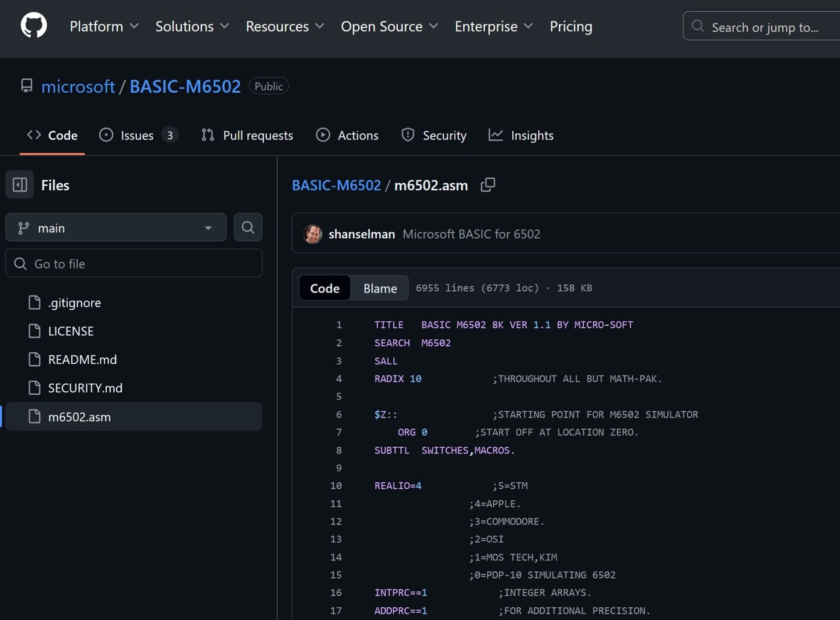Expand the Platform menu

(x=104, y=27)
